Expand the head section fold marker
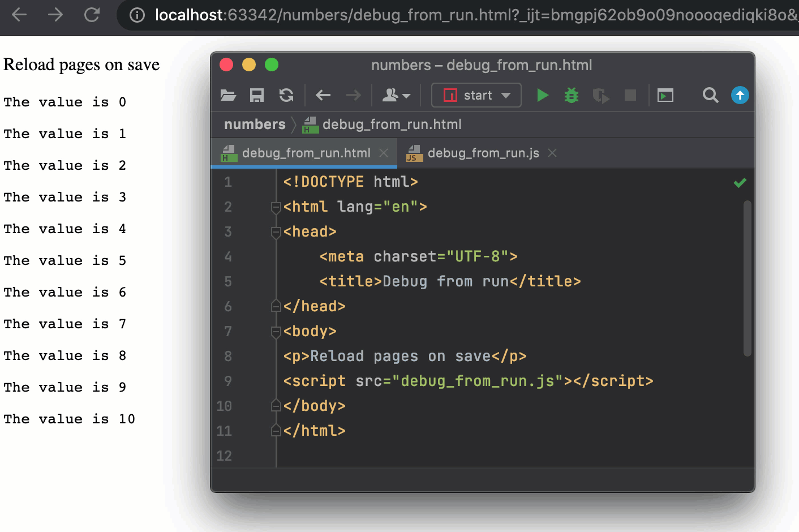Viewport: 799px width, 532px height. click(276, 232)
